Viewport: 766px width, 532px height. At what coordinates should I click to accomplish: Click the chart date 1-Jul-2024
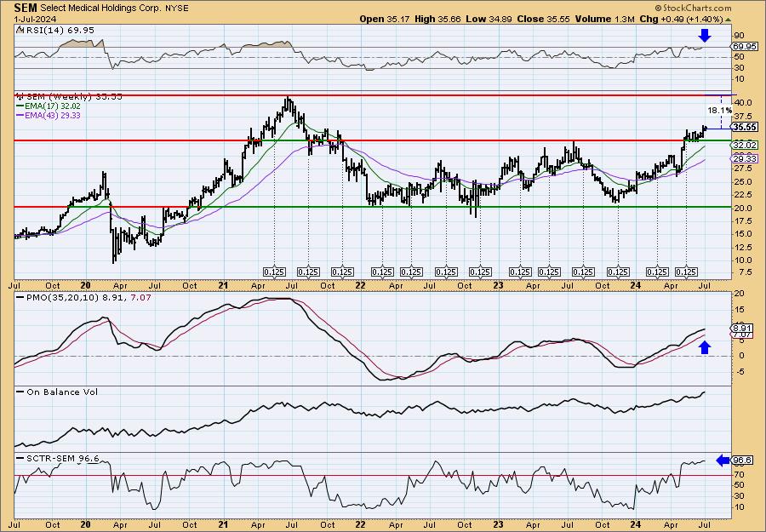click(x=35, y=19)
